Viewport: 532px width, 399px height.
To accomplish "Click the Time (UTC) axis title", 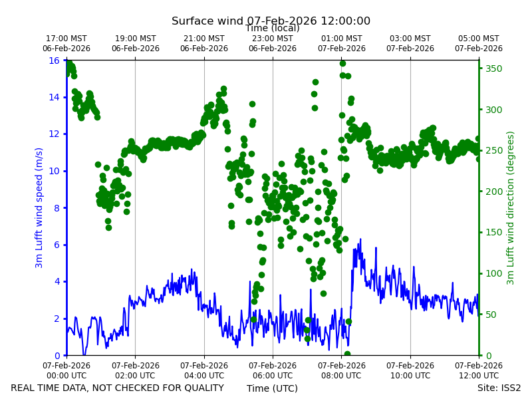I will pos(272,388).
